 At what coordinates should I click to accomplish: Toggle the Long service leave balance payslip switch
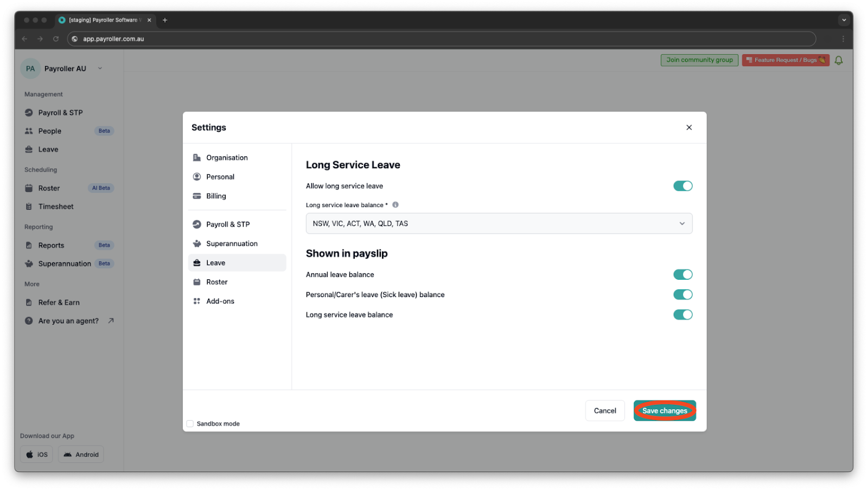pyautogui.click(x=683, y=314)
